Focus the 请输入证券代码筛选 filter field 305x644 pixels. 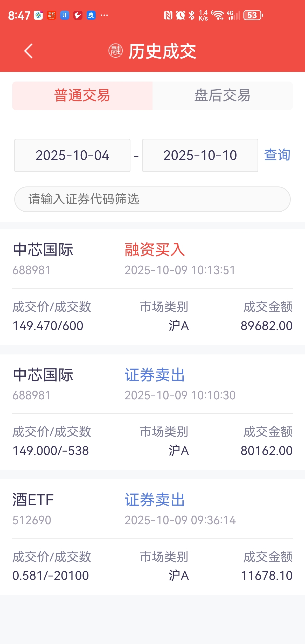click(152, 199)
